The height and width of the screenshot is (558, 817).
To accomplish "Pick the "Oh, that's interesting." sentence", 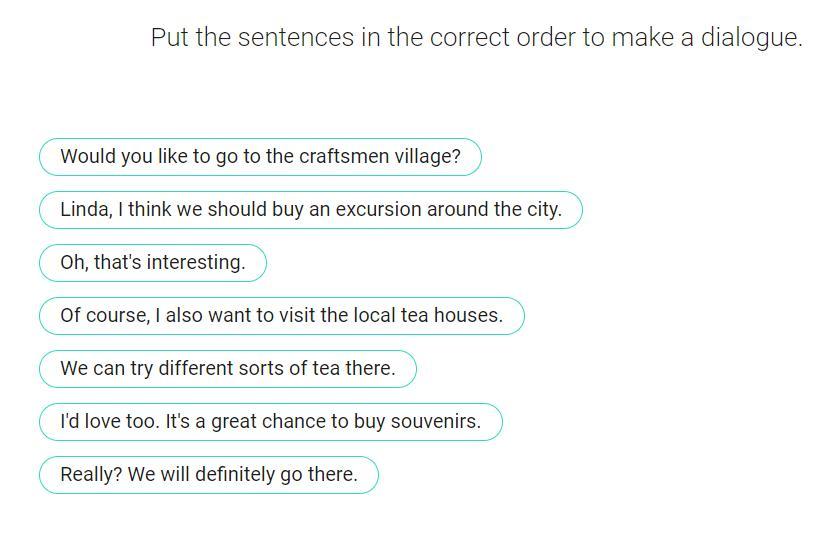I will click(153, 263).
